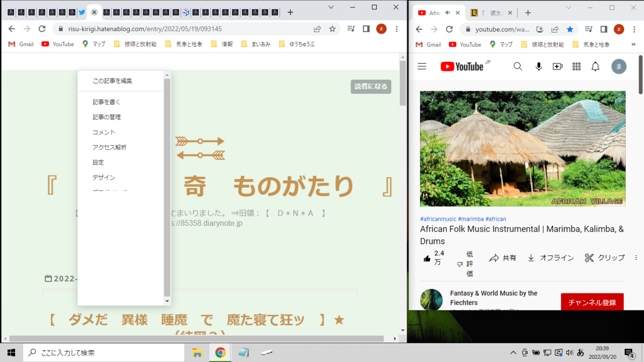Open マップ bookmark in blog window
The width and height of the screenshot is (644, 362).
93,44
